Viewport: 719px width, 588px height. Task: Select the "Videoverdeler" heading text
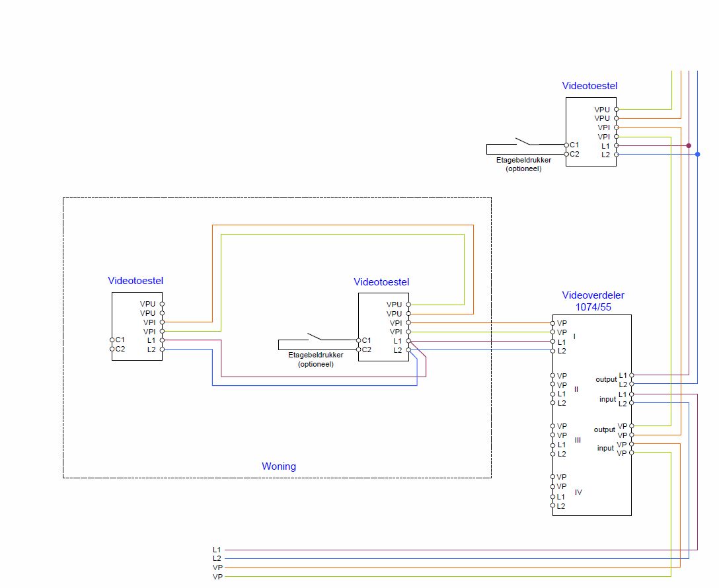pyautogui.click(x=593, y=295)
